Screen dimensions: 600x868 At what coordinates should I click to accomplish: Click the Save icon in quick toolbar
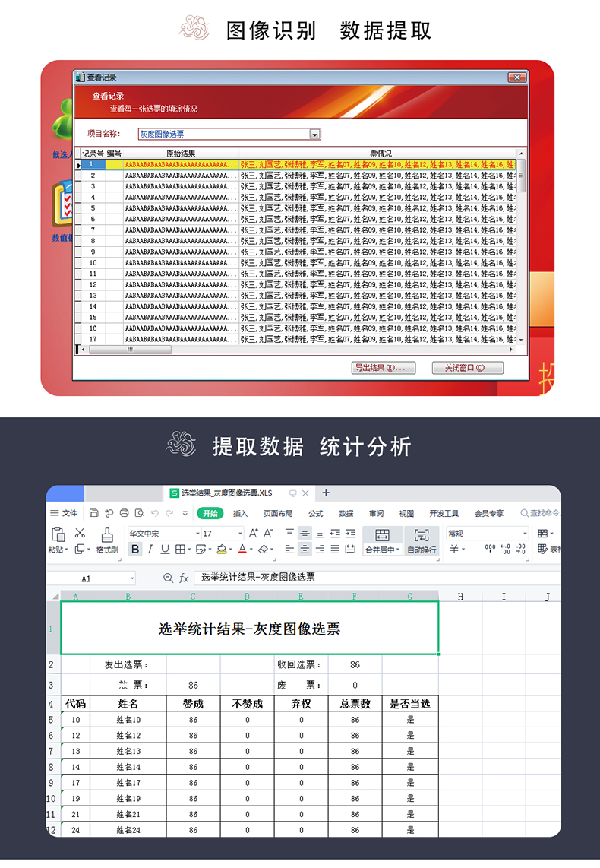coord(94,514)
